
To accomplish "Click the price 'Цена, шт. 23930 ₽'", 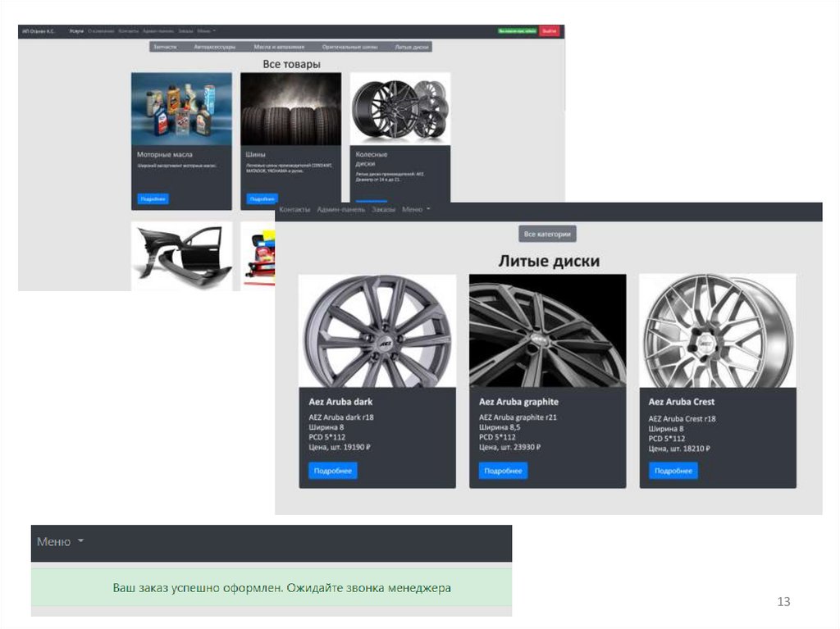I will click(x=510, y=447).
